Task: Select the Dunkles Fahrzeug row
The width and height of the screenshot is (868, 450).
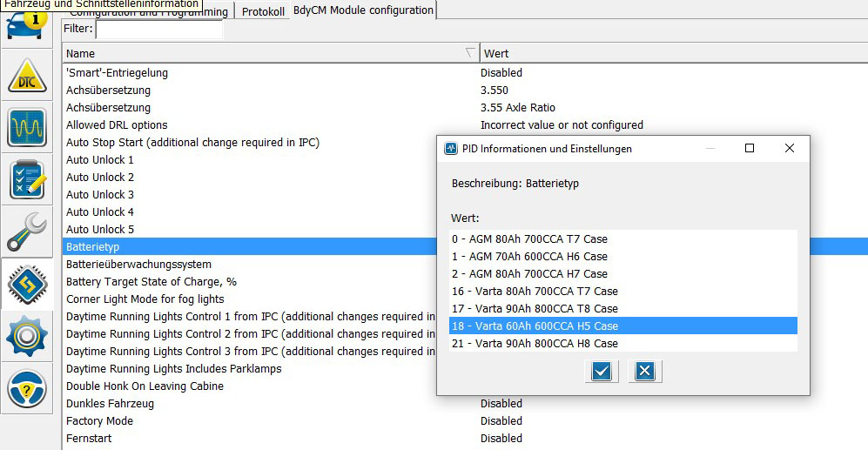Action: click(465, 404)
